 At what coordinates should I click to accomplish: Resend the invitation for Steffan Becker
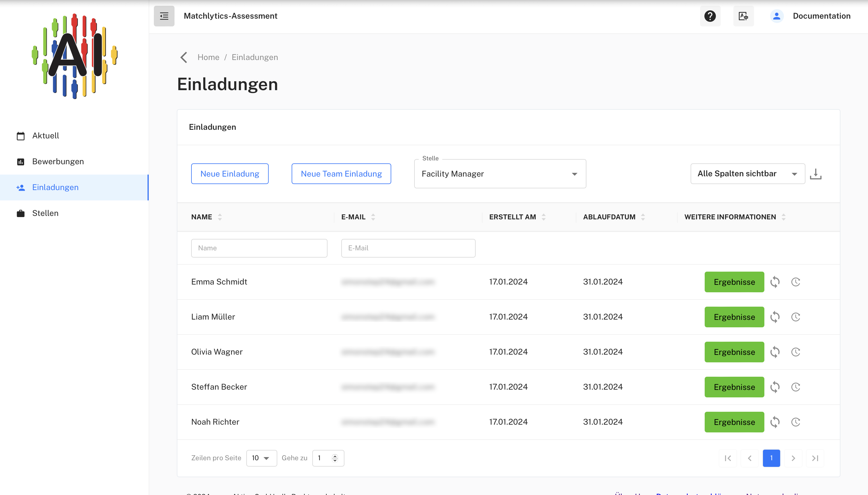[x=775, y=387]
